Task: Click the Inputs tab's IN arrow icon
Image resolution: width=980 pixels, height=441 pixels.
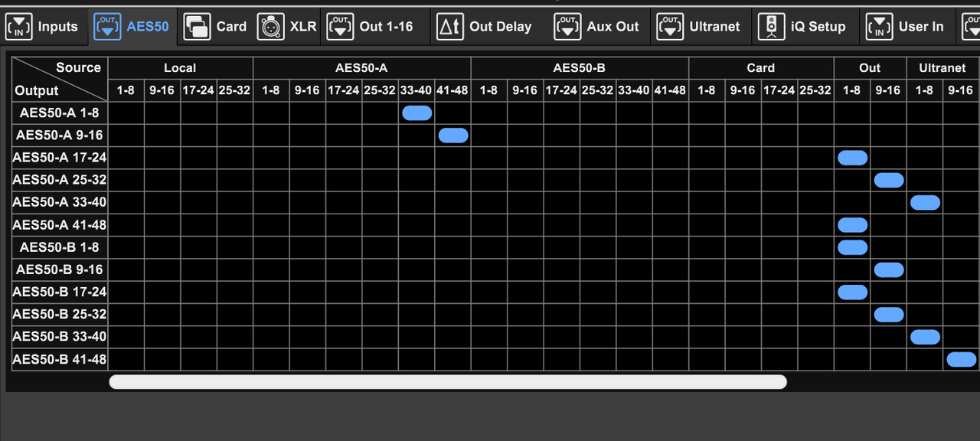Action: coord(19,27)
